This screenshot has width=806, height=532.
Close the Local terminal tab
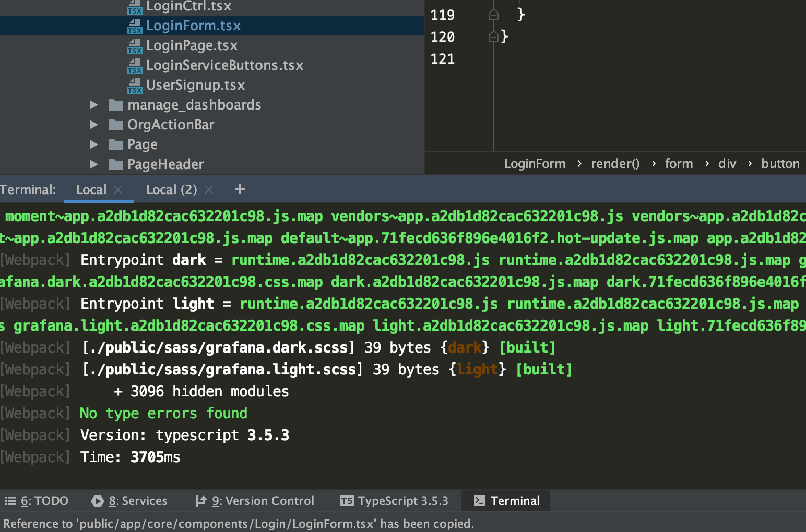tap(118, 190)
